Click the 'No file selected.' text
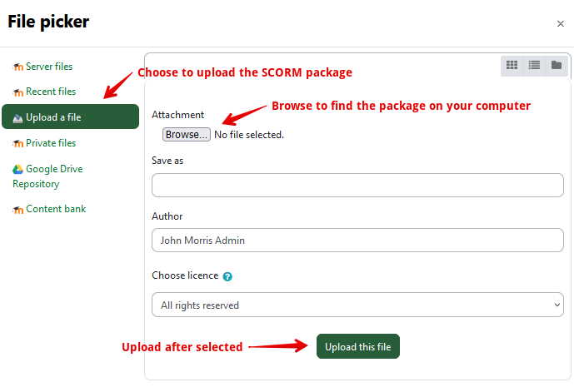574x392 pixels. (249, 135)
